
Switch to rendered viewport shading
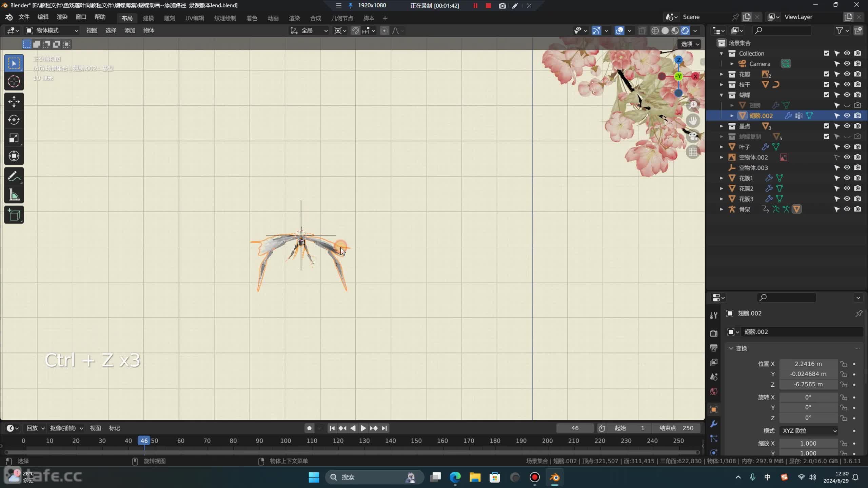[x=685, y=31]
